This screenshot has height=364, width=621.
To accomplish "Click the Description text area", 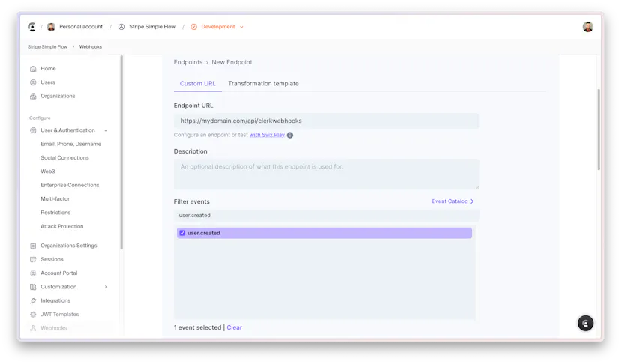I will coord(326,174).
